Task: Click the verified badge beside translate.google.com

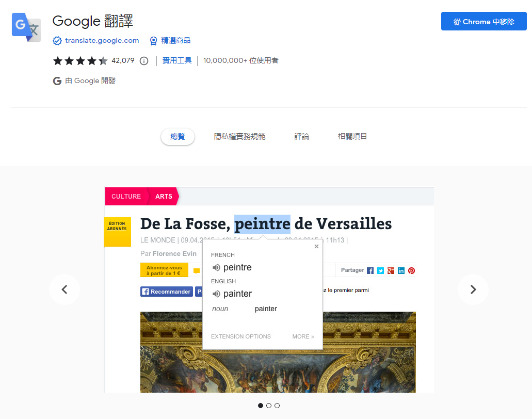Action: 57,41
